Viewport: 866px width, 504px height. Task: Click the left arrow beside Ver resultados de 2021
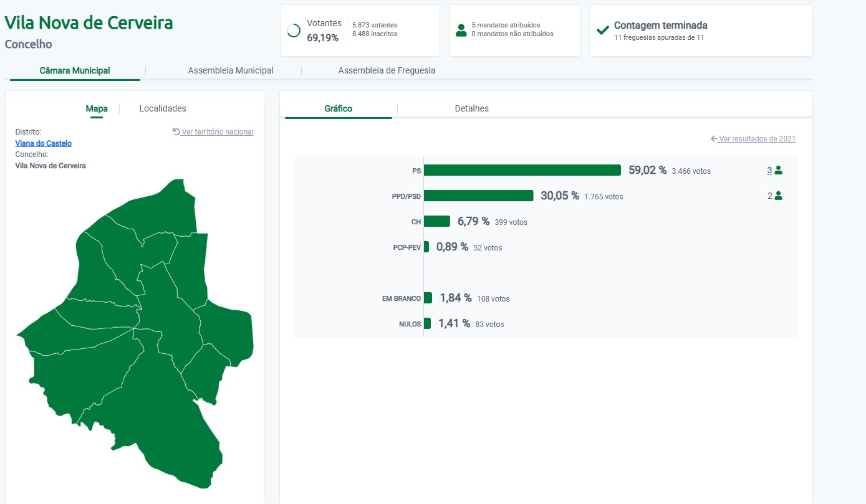714,139
